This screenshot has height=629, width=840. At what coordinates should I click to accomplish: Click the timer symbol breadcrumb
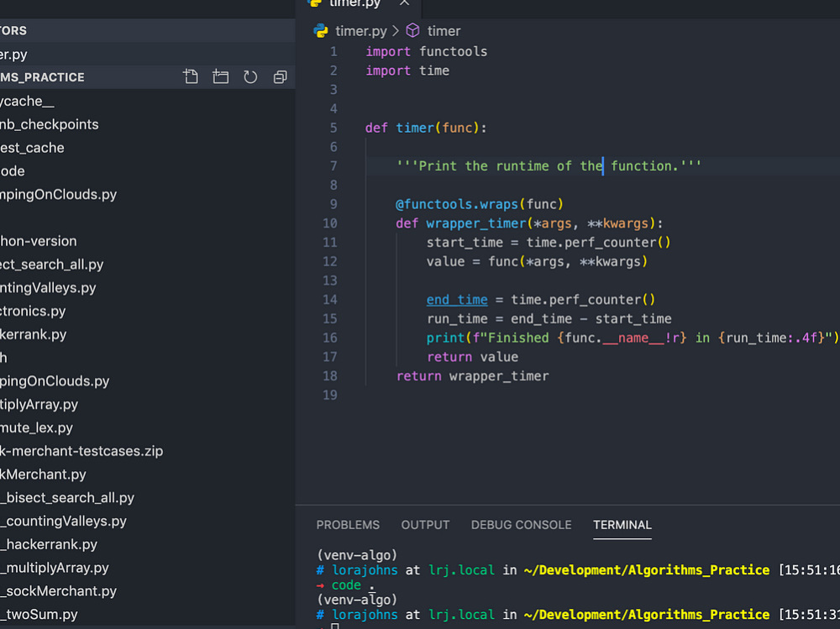coord(444,31)
